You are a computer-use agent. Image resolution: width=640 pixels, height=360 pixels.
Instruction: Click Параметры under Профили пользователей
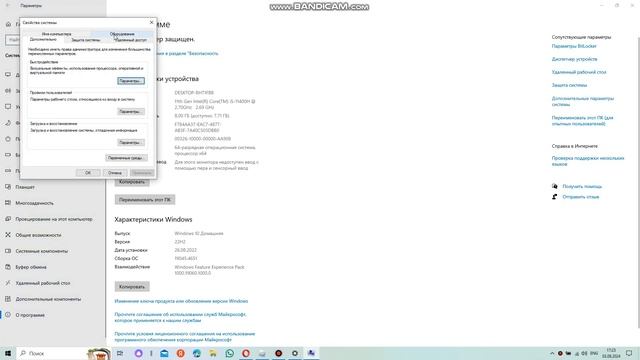point(131,111)
